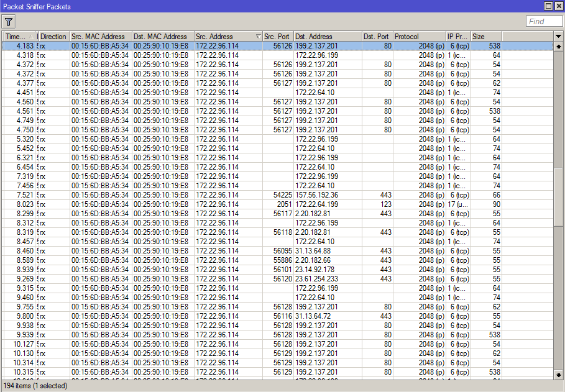Select the packet at time 10.127
Screen dimensions: 565x392
tap(277, 344)
